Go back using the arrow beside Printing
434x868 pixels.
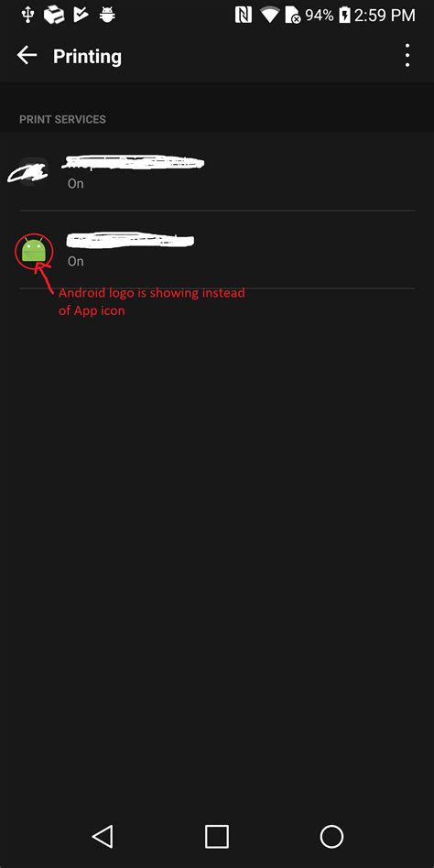[x=27, y=55]
